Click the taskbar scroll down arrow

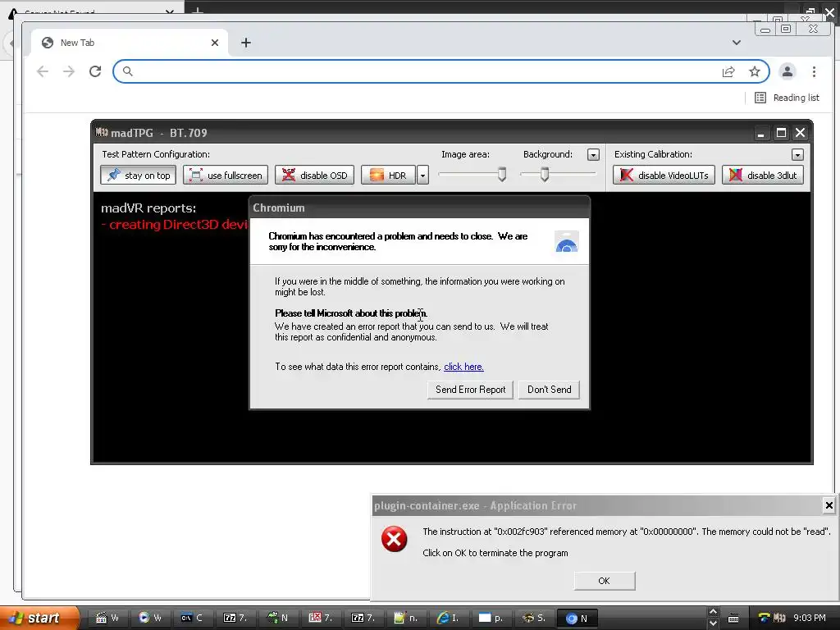tap(713, 623)
